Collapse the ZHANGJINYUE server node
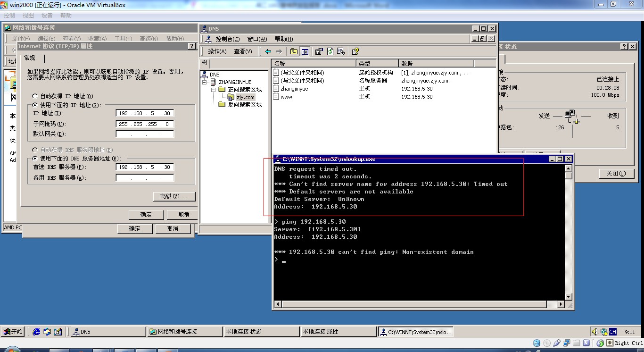The image size is (644, 352). click(x=205, y=82)
